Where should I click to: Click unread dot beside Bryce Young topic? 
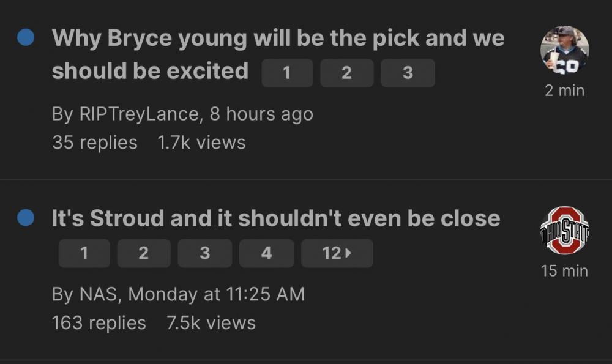click(x=26, y=39)
